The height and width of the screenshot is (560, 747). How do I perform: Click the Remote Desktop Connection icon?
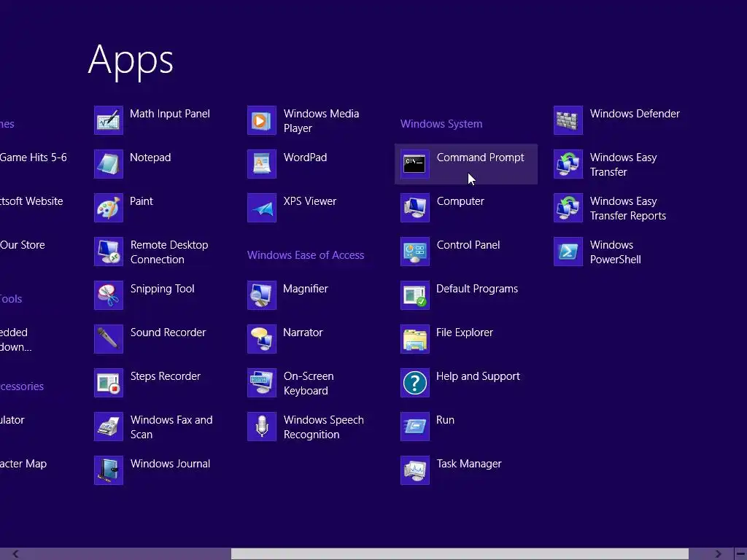[109, 252]
